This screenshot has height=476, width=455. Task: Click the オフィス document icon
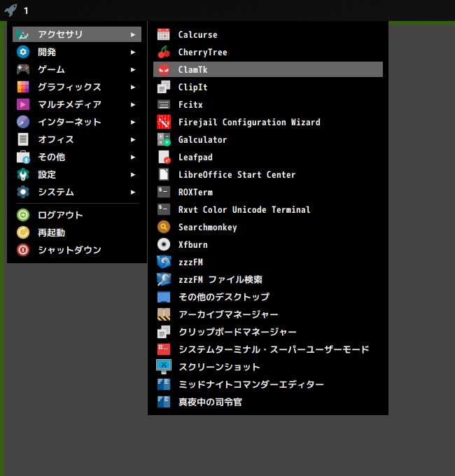point(23,139)
